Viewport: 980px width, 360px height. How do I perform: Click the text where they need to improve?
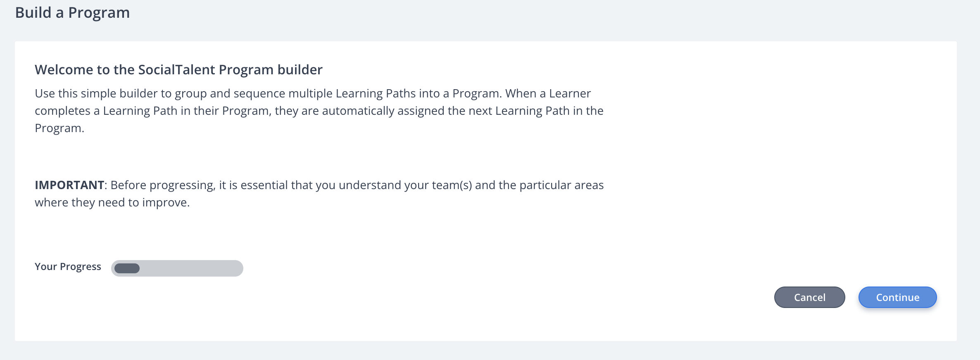pyautogui.click(x=112, y=203)
